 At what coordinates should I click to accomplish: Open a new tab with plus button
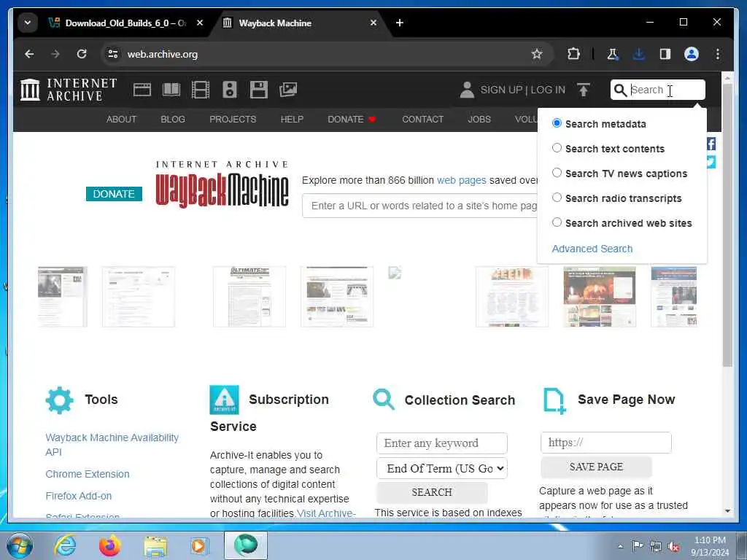400,23
